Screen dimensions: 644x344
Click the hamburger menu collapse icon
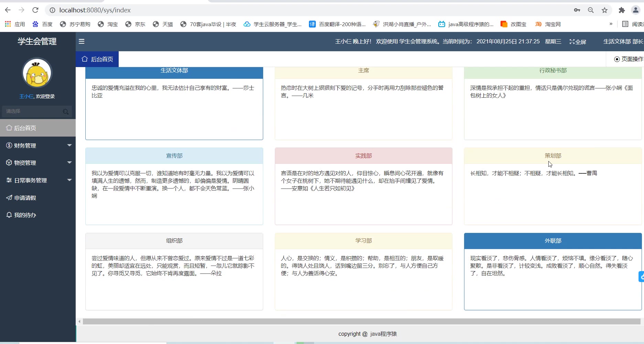82,42
